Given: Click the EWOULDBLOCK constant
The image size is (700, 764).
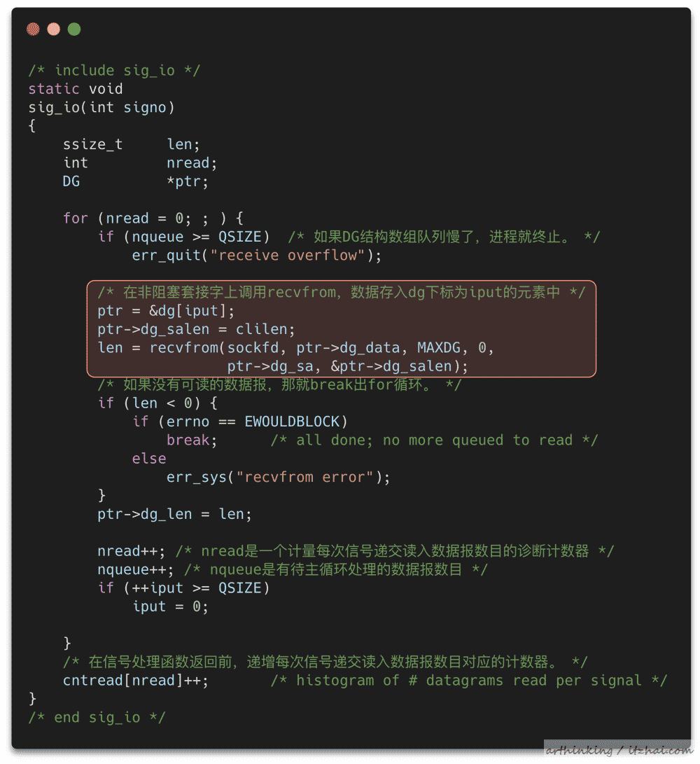Looking at the screenshot, I should (292, 422).
